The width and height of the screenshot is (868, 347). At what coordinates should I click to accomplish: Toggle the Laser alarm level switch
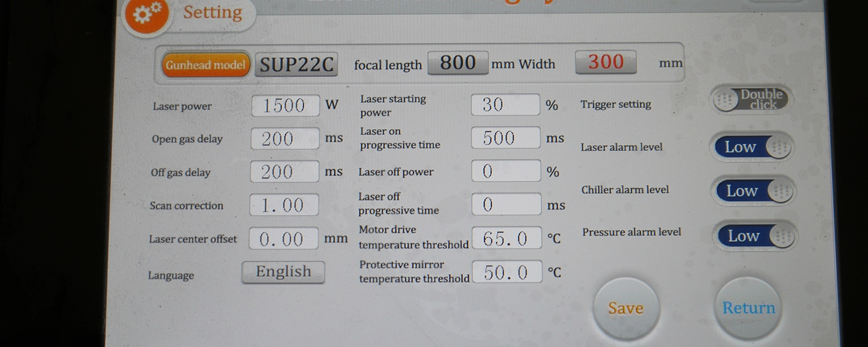[752, 147]
